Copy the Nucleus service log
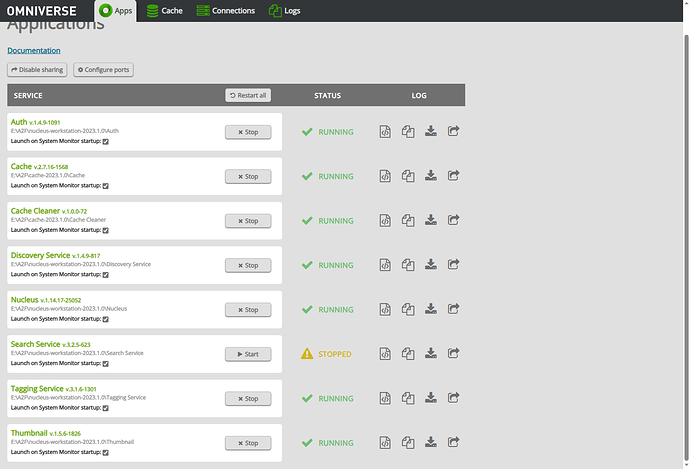 coord(408,309)
